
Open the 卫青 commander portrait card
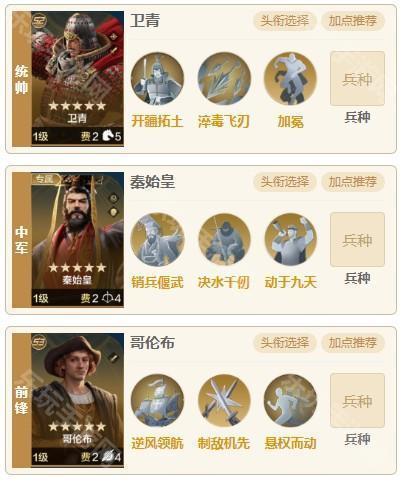click(x=78, y=79)
